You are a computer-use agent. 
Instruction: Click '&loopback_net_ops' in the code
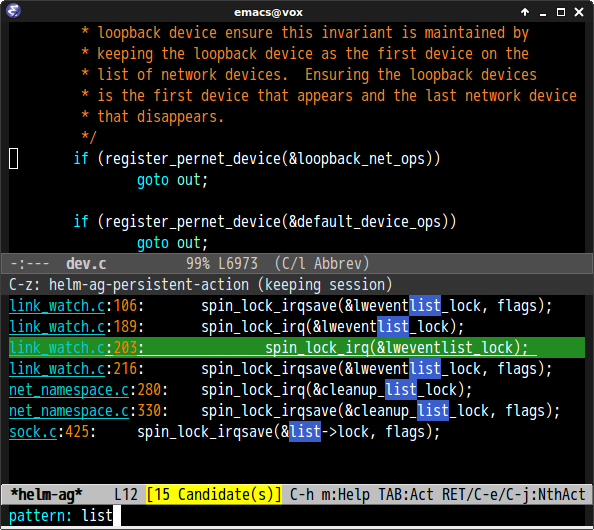[x=356, y=159]
